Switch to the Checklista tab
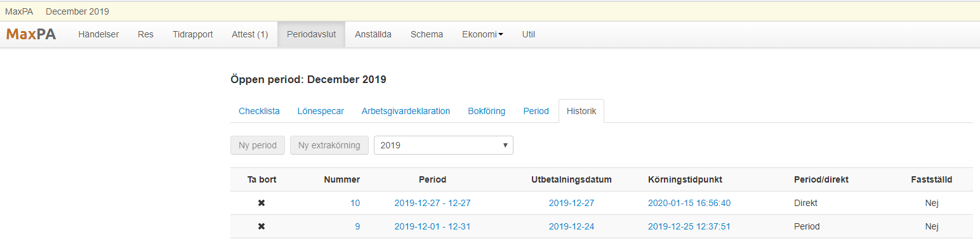Screen dimensions: 980x239 [x=259, y=111]
